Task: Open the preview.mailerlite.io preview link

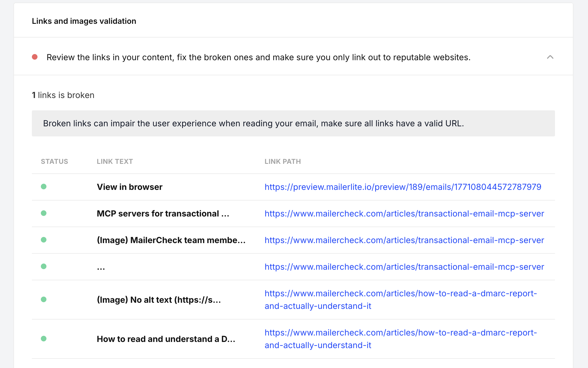Action: point(403,187)
